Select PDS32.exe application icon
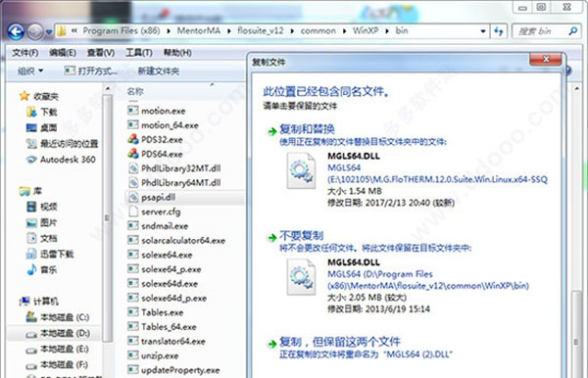The height and width of the screenshot is (378, 588). pyautogui.click(x=133, y=139)
